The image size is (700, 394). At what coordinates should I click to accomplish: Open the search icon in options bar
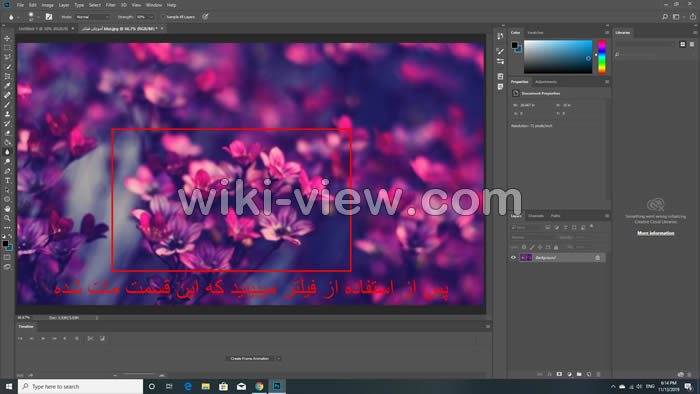pos(665,17)
